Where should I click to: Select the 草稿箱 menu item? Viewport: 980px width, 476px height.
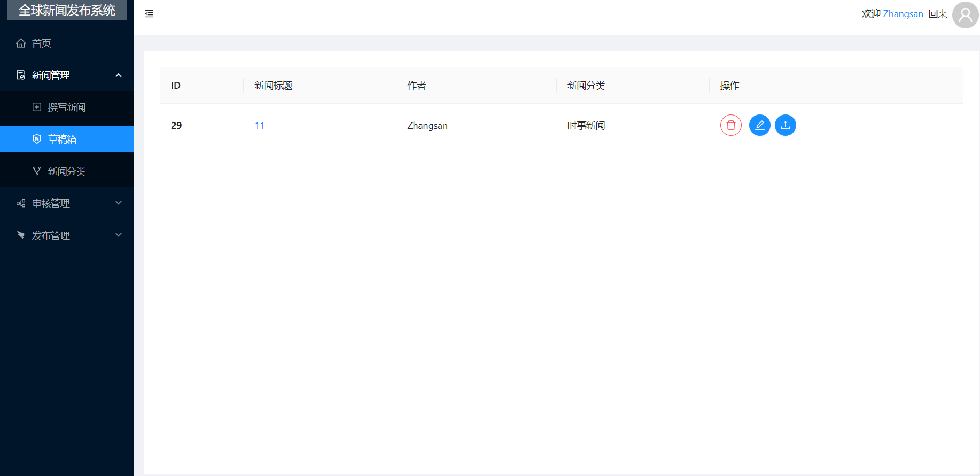click(x=67, y=139)
